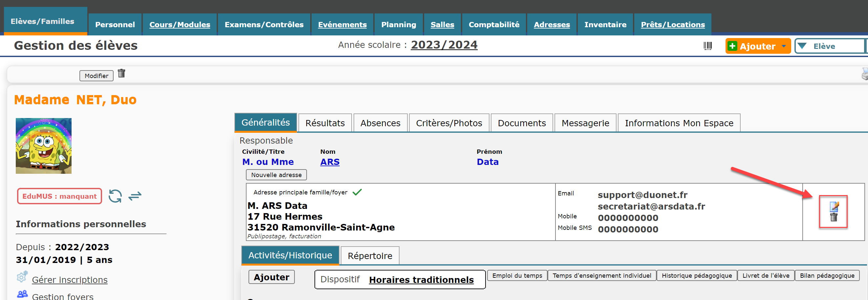Screen dimensions: 868x300
Task: Click Madame NET, Duo heading
Action: (75, 100)
